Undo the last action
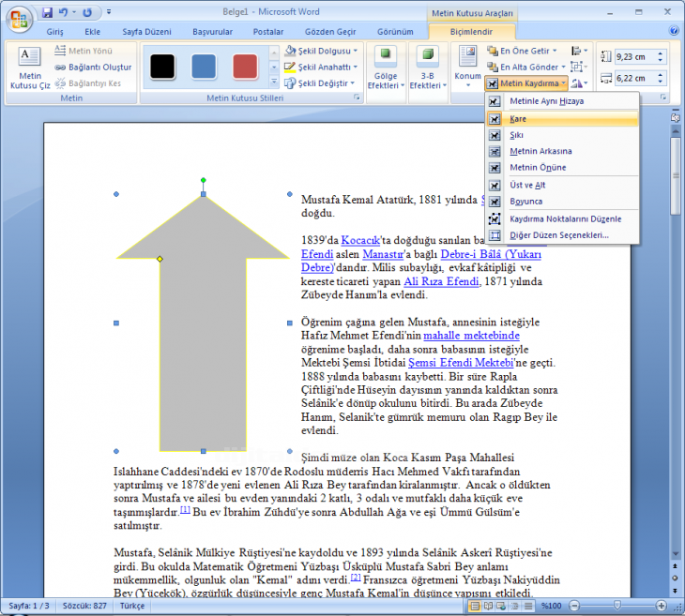The image size is (685, 616). [x=63, y=12]
